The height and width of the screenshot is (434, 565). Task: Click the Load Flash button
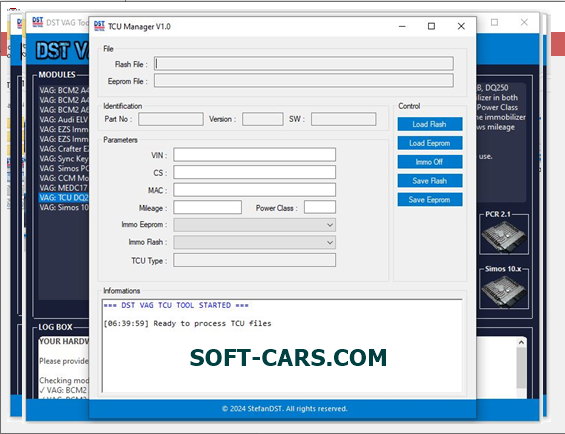point(430,124)
